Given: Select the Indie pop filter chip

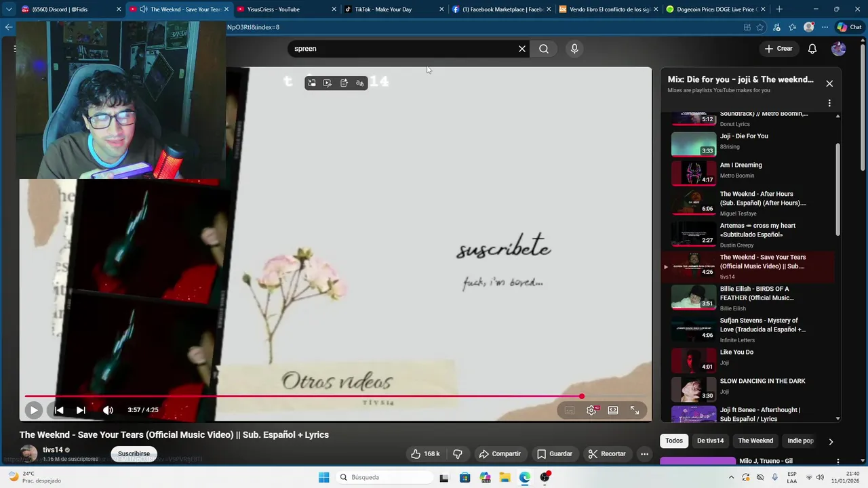Looking at the screenshot, I should [800, 441].
